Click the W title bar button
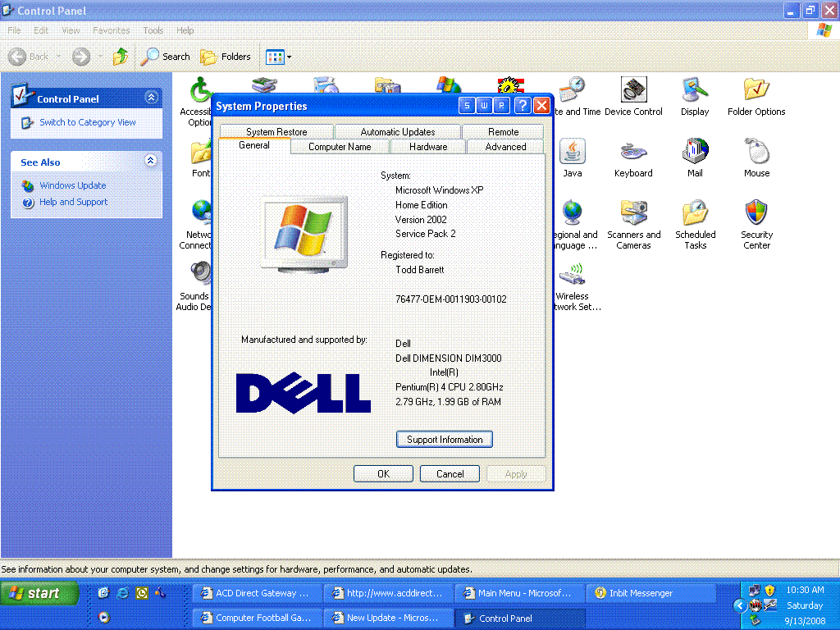The height and width of the screenshot is (630, 840). pyautogui.click(x=484, y=106)
